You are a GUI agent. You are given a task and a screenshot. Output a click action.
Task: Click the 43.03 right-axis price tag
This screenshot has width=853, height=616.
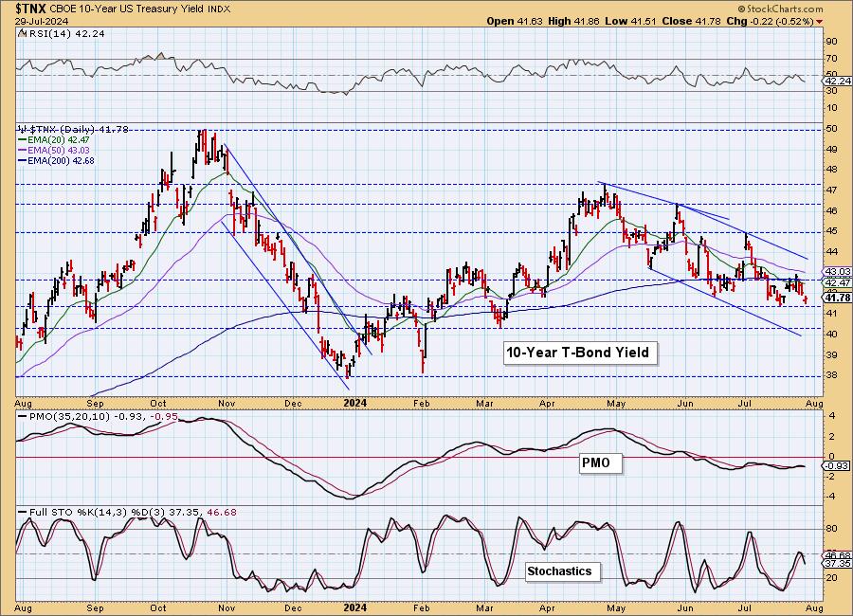point(838,271)
